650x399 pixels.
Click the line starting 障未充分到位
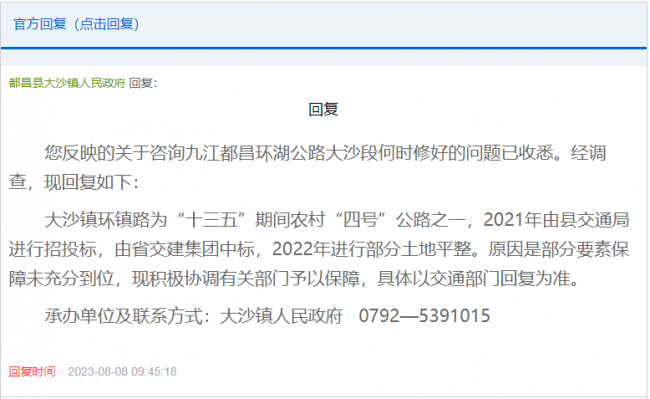tap(294, 279)
